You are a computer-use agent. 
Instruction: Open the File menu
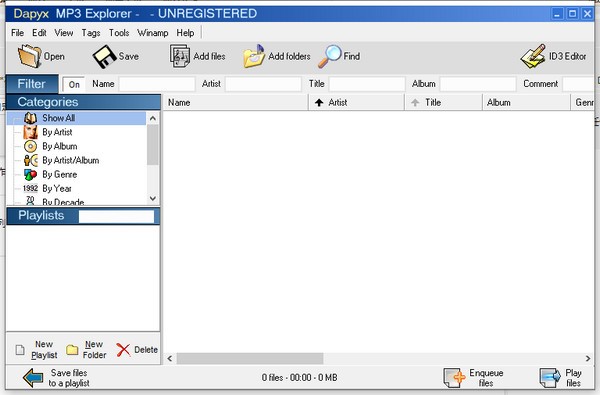tap(17, 33)
